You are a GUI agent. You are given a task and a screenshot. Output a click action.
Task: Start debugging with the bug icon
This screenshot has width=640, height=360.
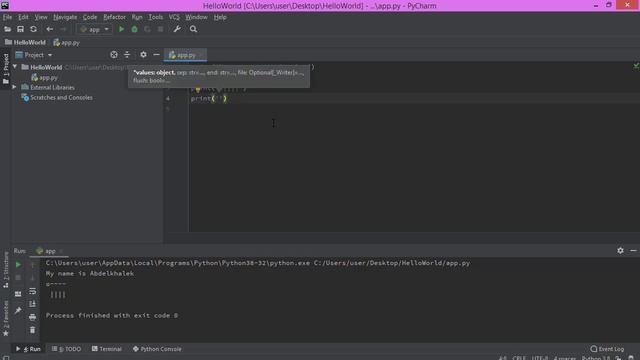point(134,29)
